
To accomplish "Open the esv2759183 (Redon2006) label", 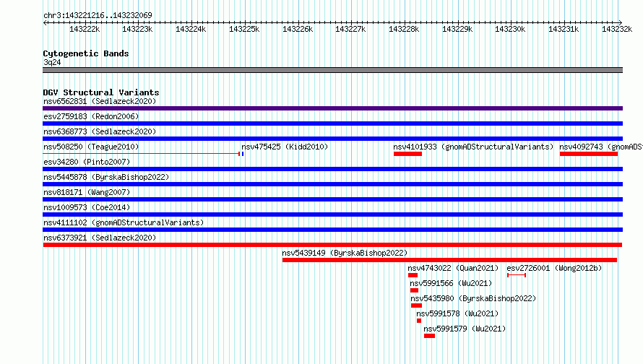I will pyautogui.click(x=91, y=116).
